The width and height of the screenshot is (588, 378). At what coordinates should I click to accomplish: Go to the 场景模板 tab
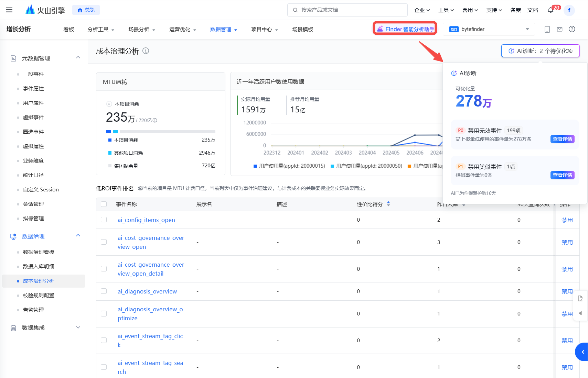coord(303,30)
